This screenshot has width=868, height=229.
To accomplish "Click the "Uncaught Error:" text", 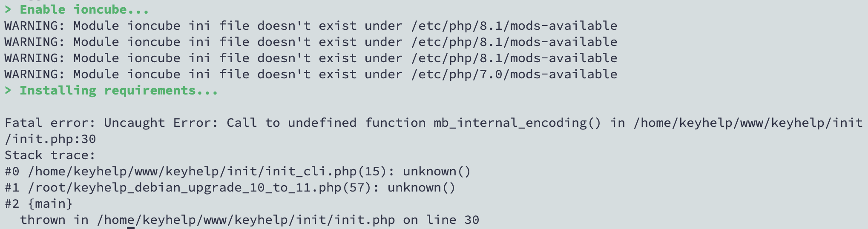I will pyautogui.click(x=161, y=123).
